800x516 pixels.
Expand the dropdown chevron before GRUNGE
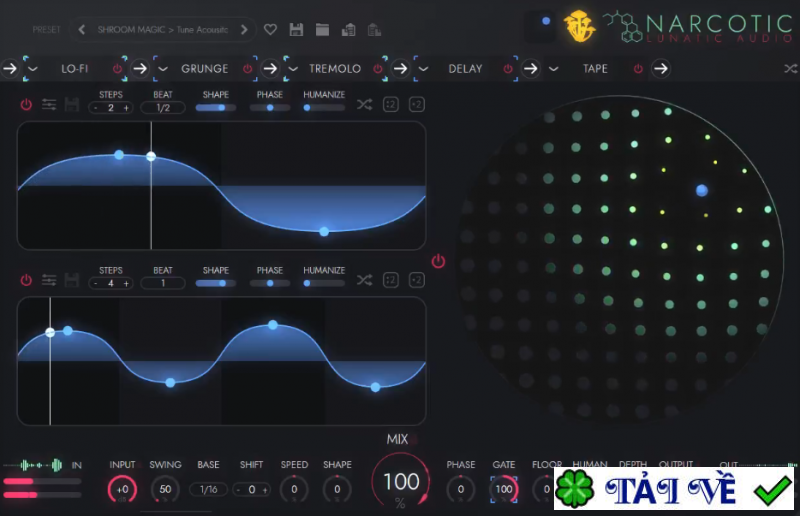coord(162,68)
